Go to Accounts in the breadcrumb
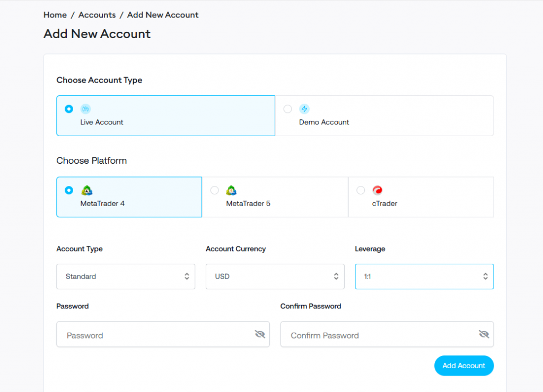543x392 pixels. 97,15
